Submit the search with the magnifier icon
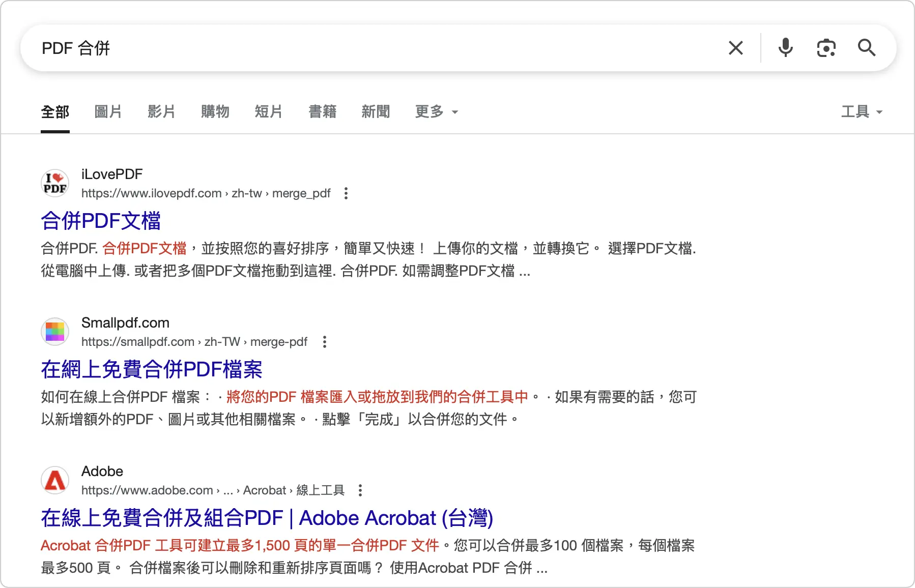915x588 pixels. (x=867, y=48)
